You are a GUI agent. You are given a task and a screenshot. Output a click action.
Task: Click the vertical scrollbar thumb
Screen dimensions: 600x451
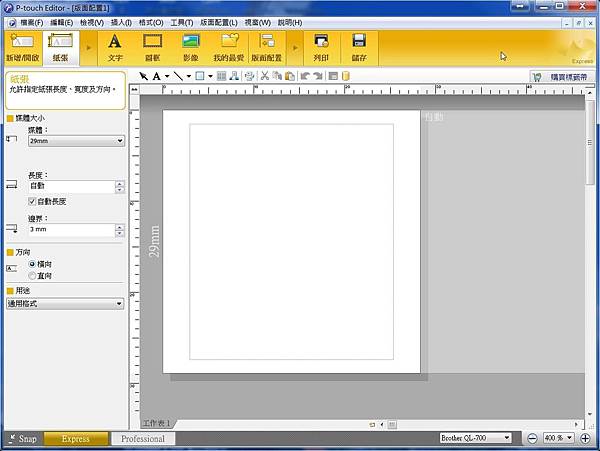point(590,142)
